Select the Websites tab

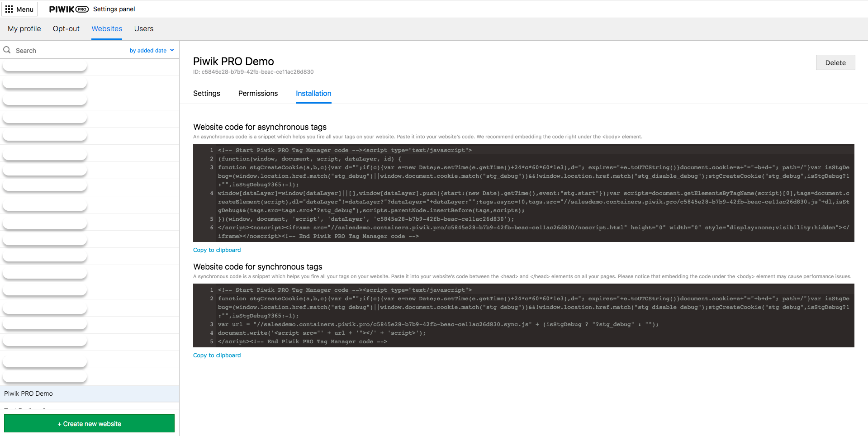[107, 28]
